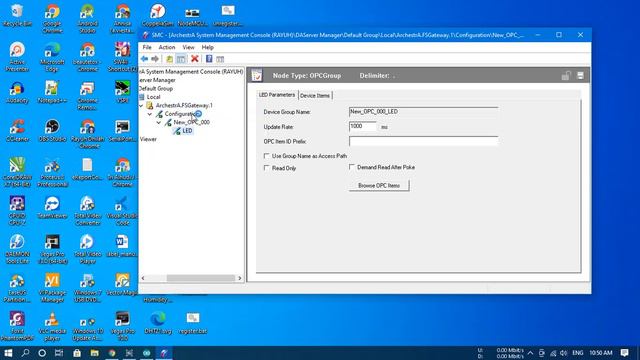This screenshot has width=640, height=360.
Task: Select ArchestrA.FSGateway.1 in the tree
Action: click(x=184, y=105)
